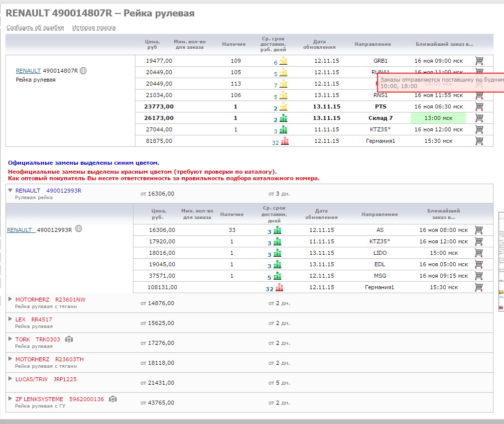Image resolution: width=504 pixels, height=424 pixels.
Task: Select the direction 'EDL'
Action: pyautogui.click(x=379, y=264)
